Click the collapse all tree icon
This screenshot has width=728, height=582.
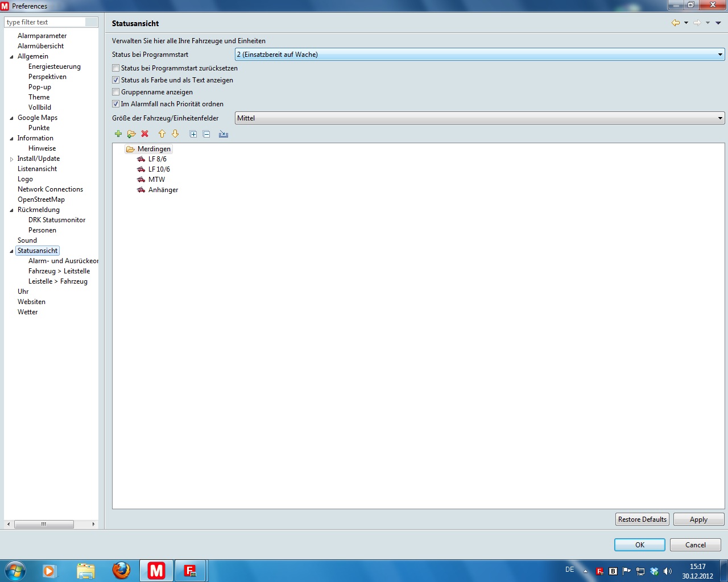pos(206,134)
